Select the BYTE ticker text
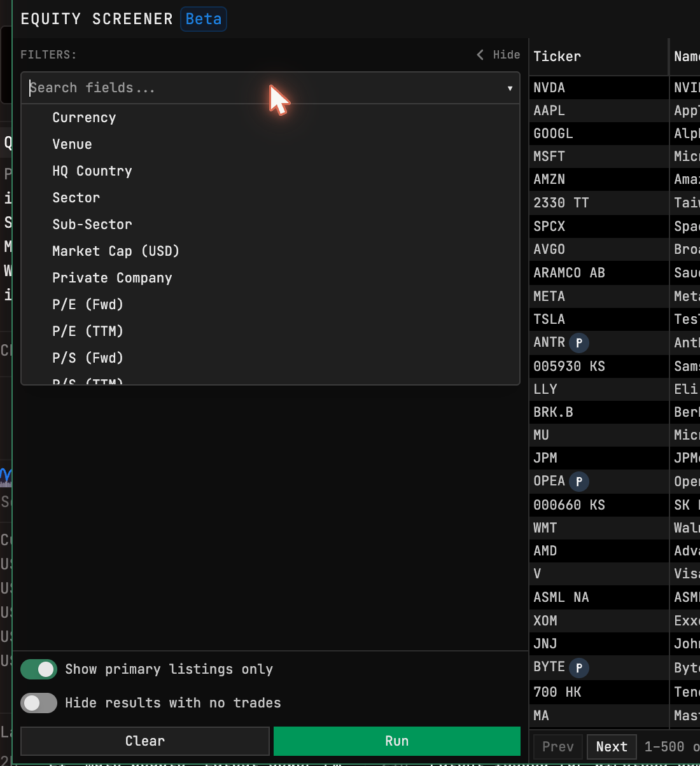 click(549, 667)
